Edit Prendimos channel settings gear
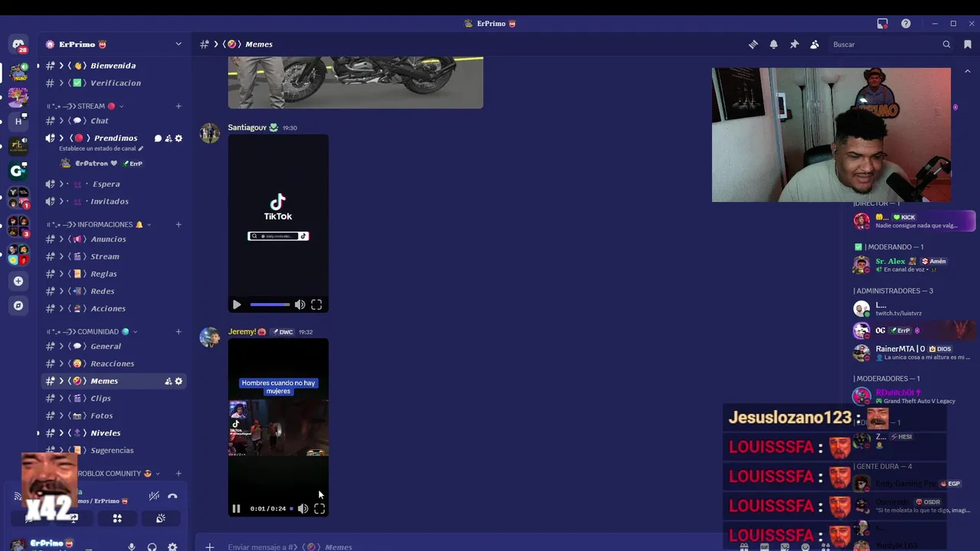Image resolution: width=980 pixels, height=551 pixels. (x=178, y=139)
